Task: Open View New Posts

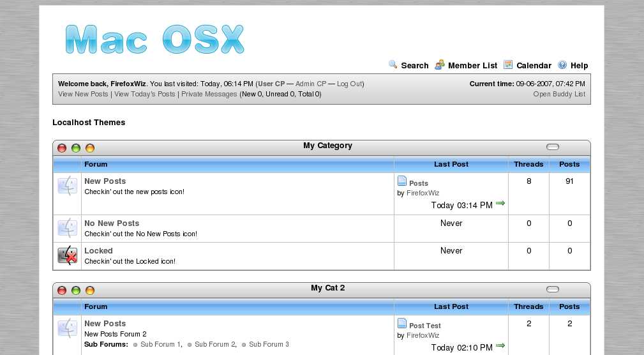Action: [x=83, y=94]
